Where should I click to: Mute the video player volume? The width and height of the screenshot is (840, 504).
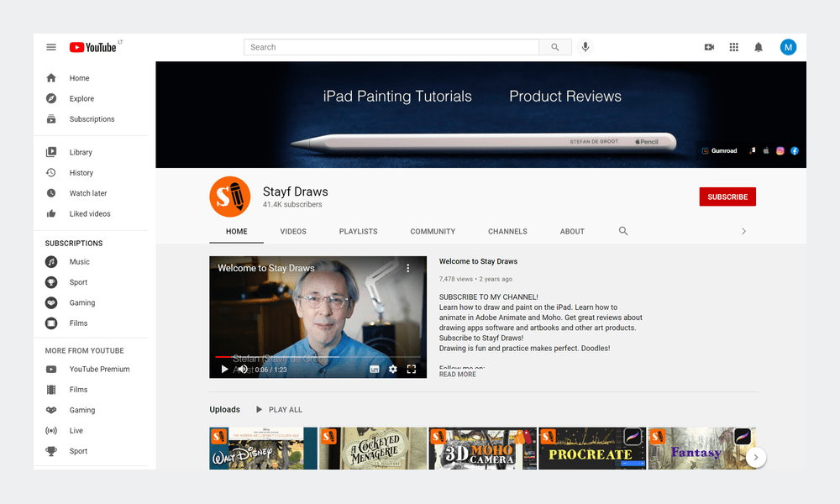tap(243, 369)
